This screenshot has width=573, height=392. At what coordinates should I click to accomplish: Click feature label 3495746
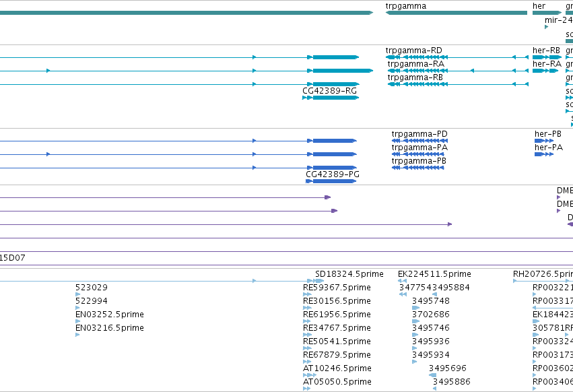430,327
